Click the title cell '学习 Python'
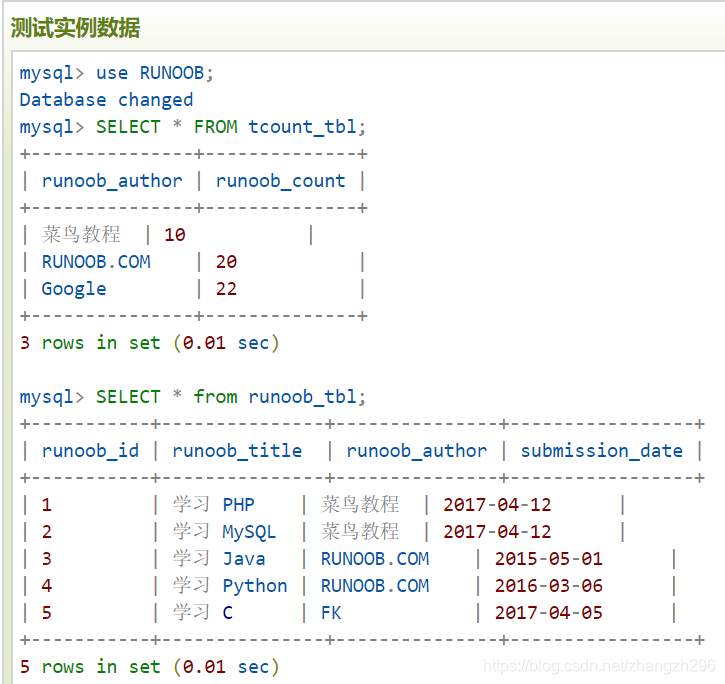 pyautogui.click(x=230, y=586)
